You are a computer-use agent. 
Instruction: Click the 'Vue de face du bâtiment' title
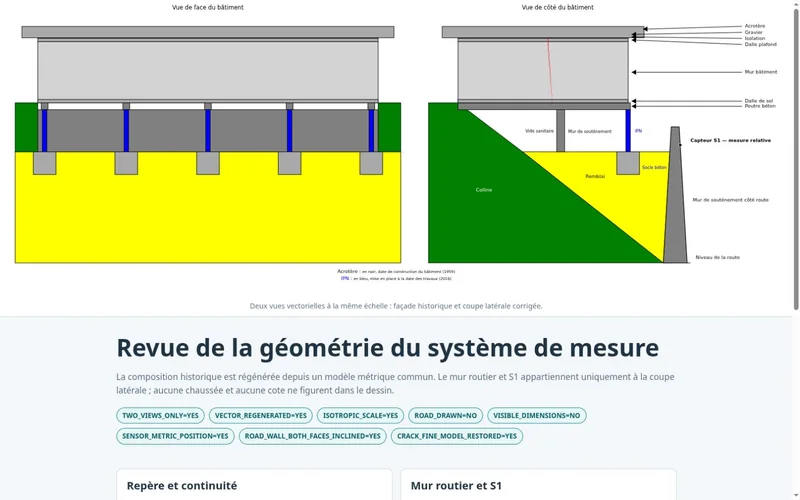click(x=208, y=7)
